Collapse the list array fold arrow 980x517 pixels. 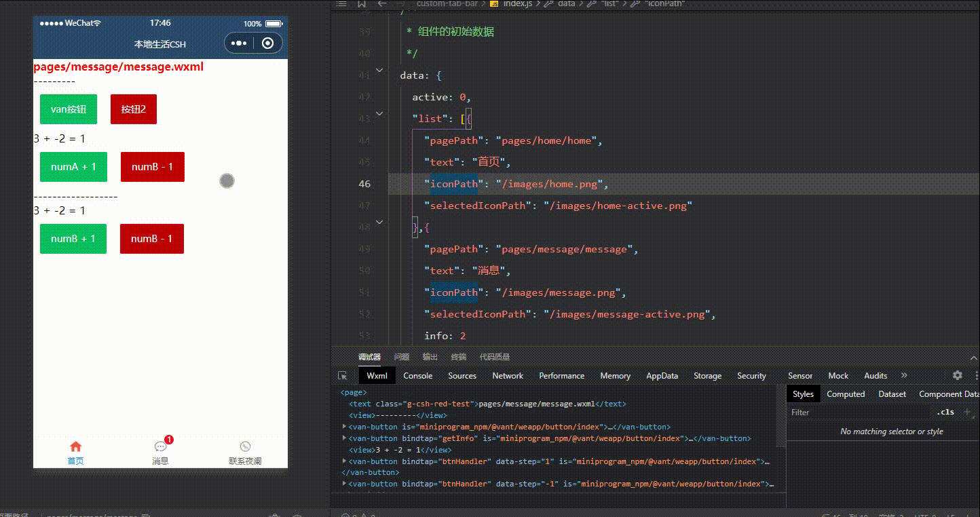[379, 114]
